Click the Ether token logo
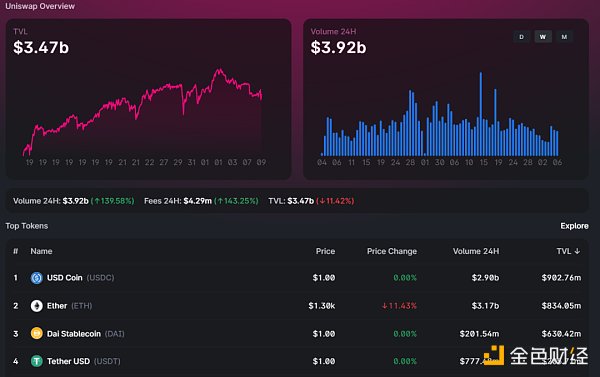The height and width of the screenshot is (377, 600). (x=36, y=305)
